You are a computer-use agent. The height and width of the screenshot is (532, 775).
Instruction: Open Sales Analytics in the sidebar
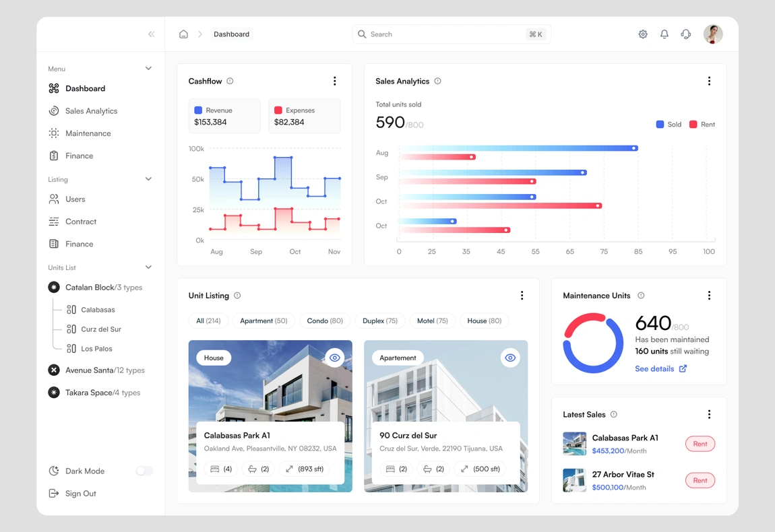[x=91, y=111]
